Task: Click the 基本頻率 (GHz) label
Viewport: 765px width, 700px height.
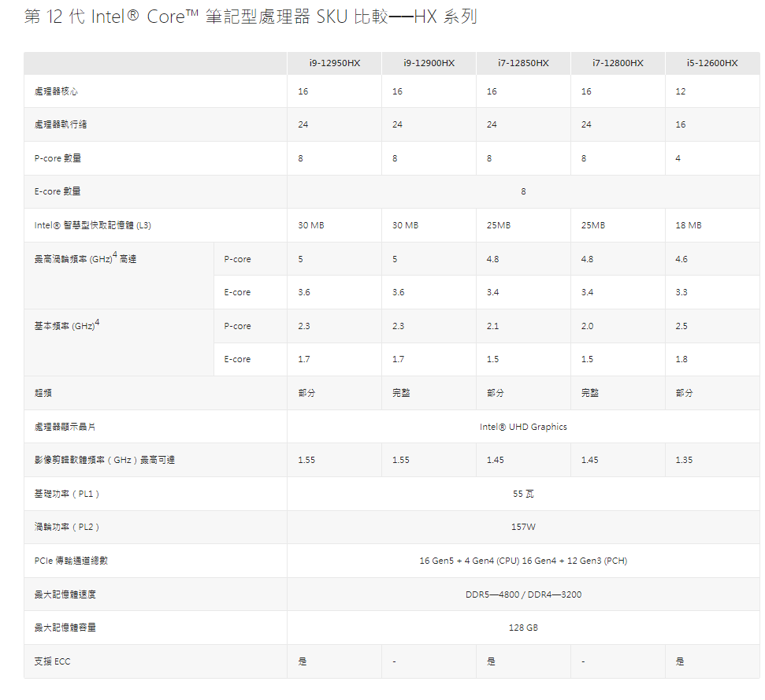Action: click(67, 324)
